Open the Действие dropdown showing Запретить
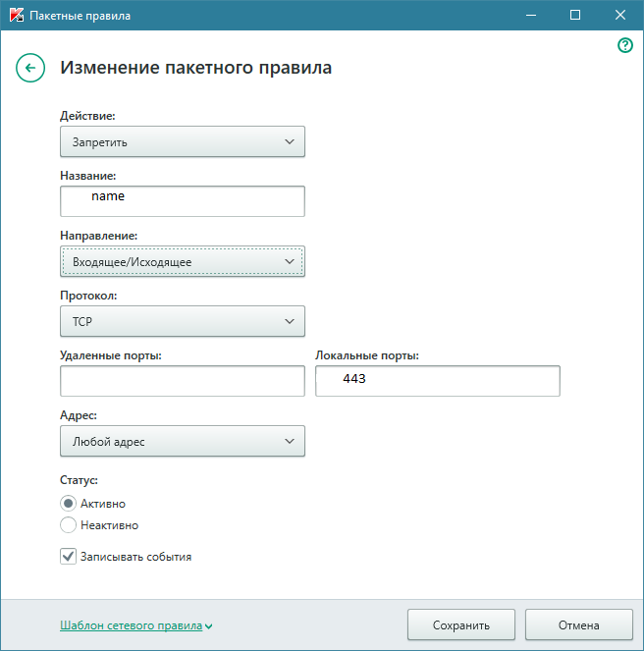The width and height of the screenshot is (644, 651). click(x=183, y=141)
